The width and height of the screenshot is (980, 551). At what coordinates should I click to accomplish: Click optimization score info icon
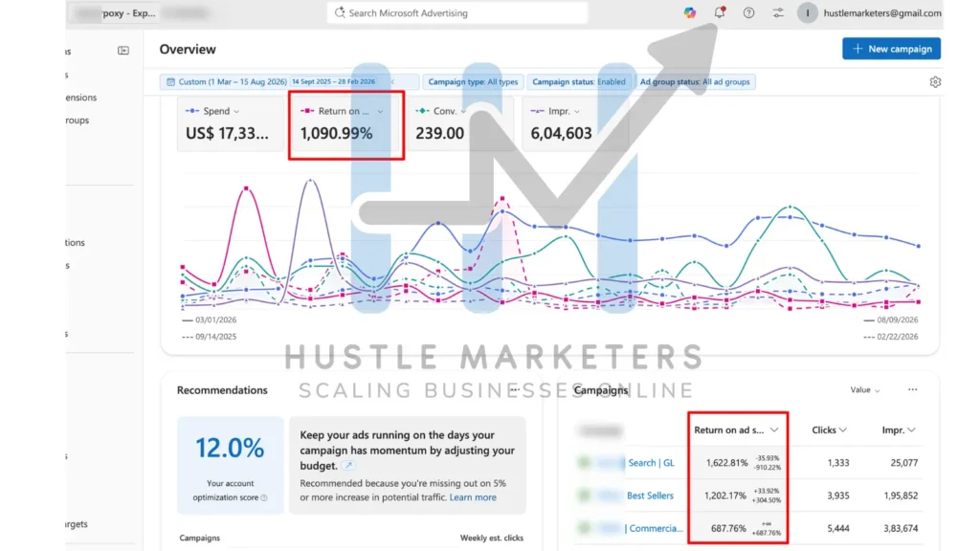click(x=264, y=497)
